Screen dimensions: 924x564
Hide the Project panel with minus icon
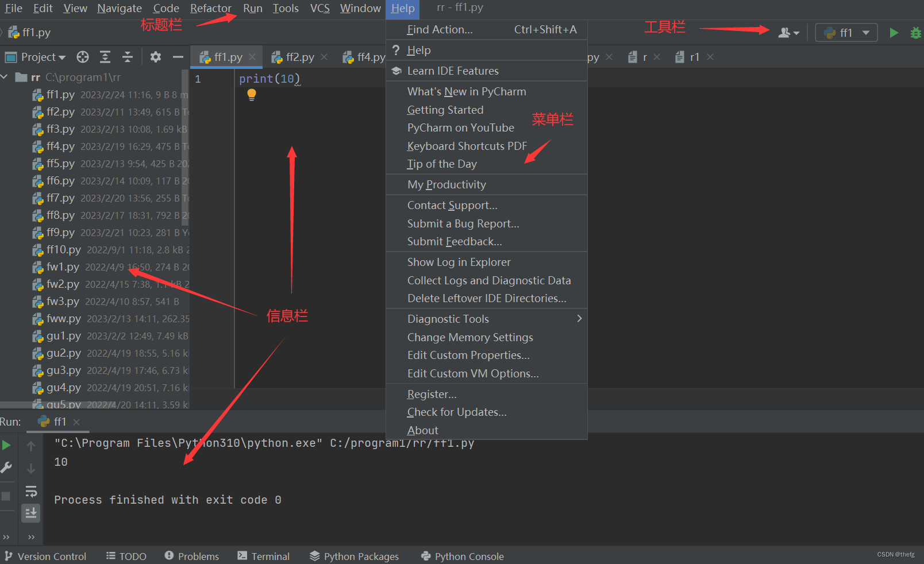pos(178,57)
